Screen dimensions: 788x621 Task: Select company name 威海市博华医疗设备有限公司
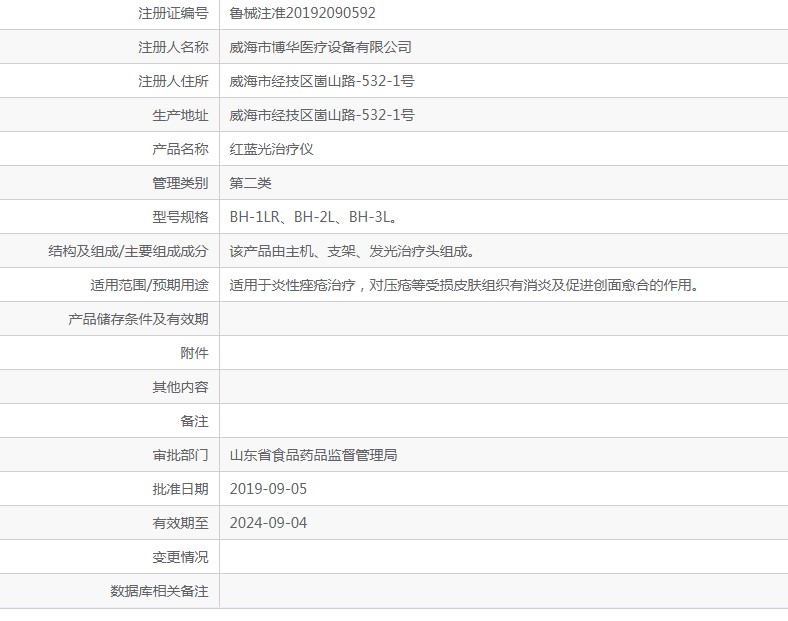tap(321, 47)
